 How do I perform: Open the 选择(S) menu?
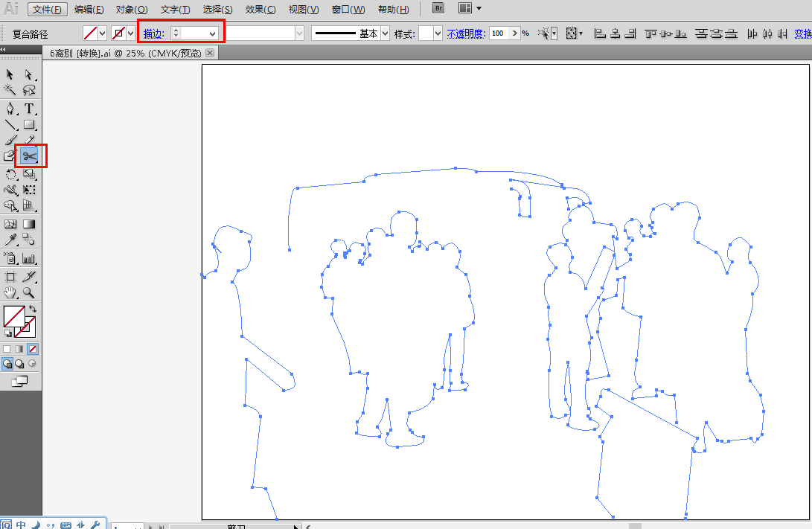(x=217, y=10)
